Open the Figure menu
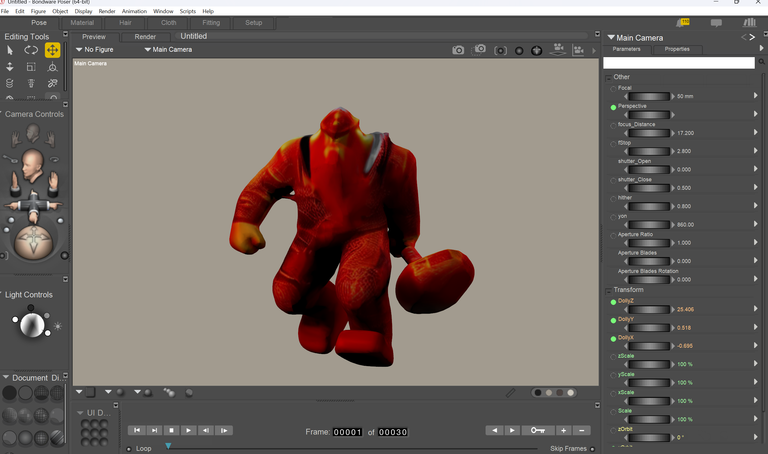Image resolution: width=768 pixels, height=454 pixels. click(38, 11)
